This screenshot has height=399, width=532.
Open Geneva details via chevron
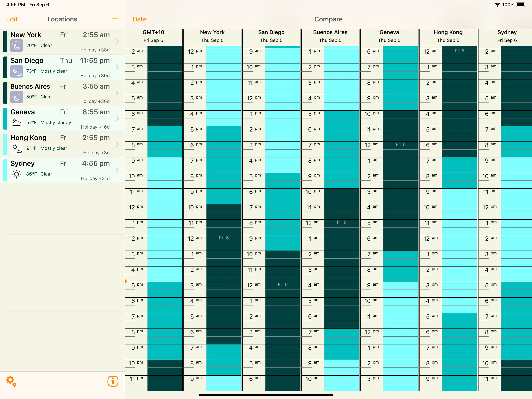[x=117, y=119]
